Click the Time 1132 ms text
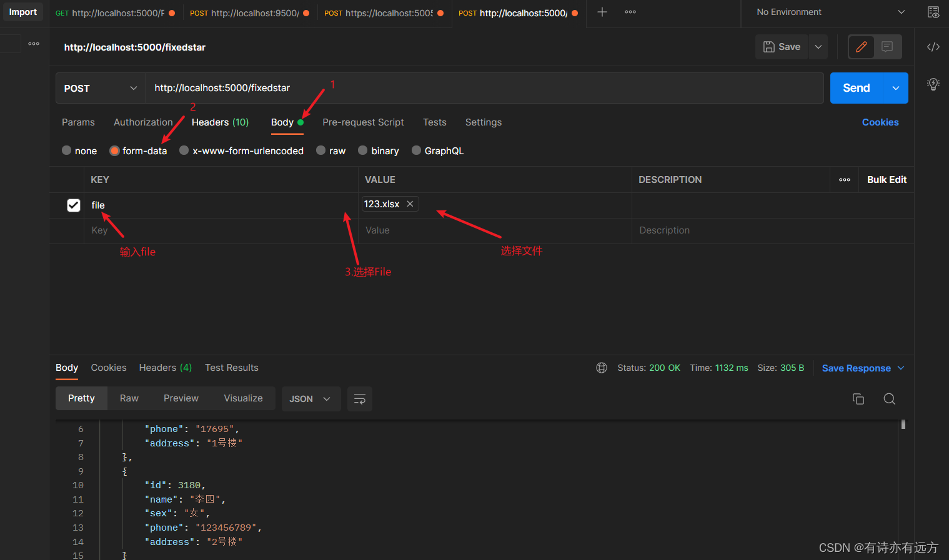Image resolution: width=949 pixels, height=560 pixels. coord(718,368)
